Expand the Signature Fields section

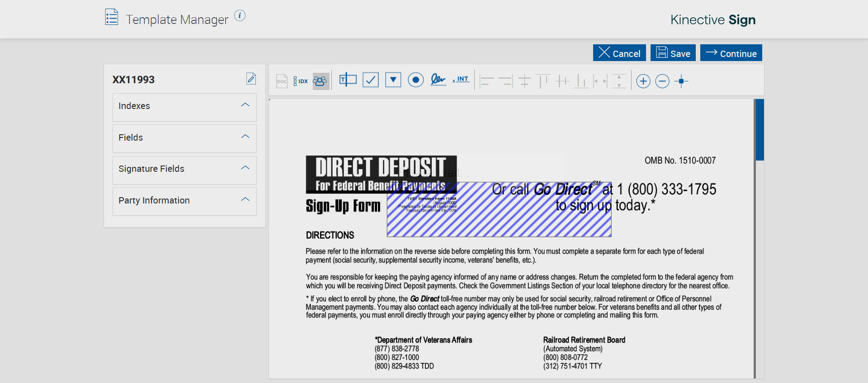[x=184, y=170]
